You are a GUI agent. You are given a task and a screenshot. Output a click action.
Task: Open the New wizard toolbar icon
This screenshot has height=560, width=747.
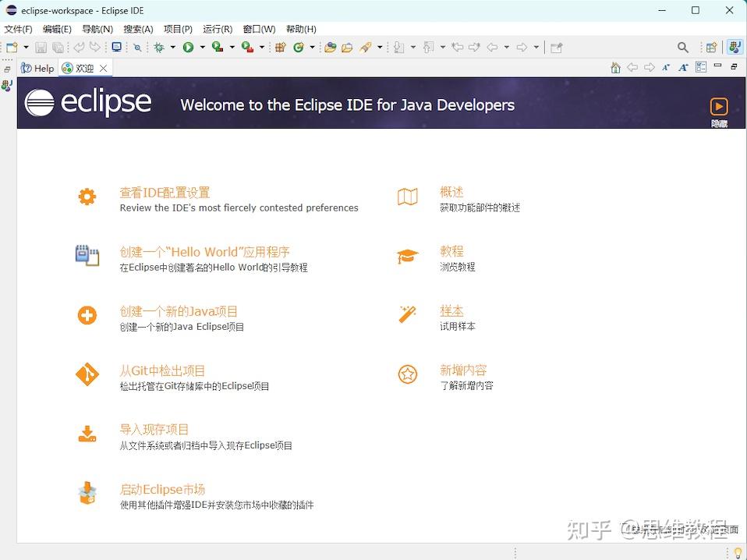pyautogui.click(x=10, y=48)
